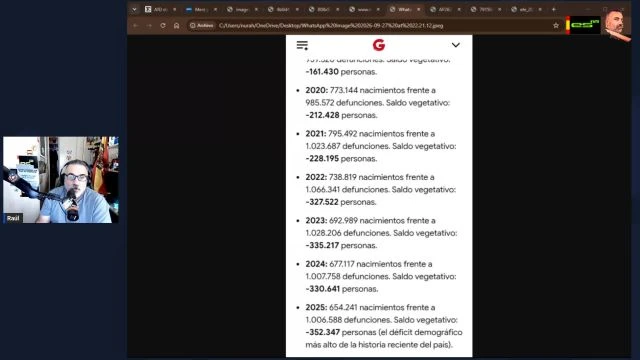This screenshot has width=640, height=360.
Task: Click the 985.572 defunciones value
Action: click(320, 102)
